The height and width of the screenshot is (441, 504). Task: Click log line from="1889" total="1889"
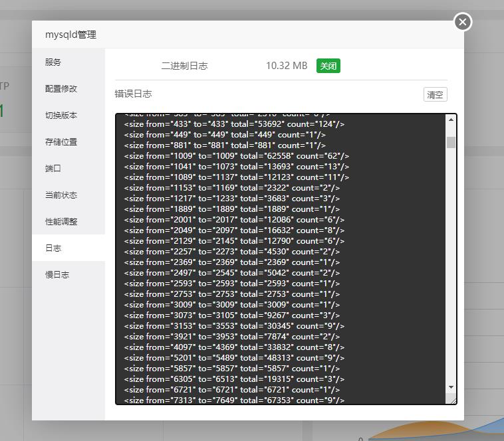pos(232,209)
